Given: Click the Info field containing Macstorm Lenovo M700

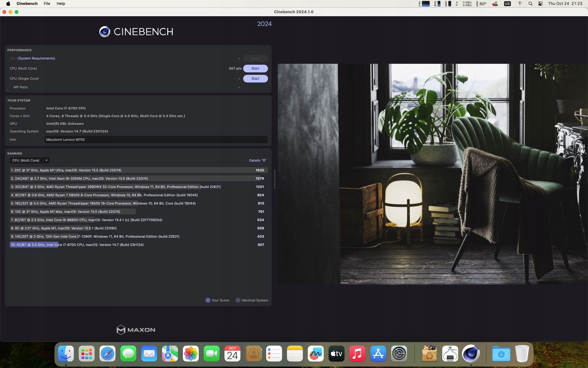Looking at the screenshot, I should click(156, 140).
